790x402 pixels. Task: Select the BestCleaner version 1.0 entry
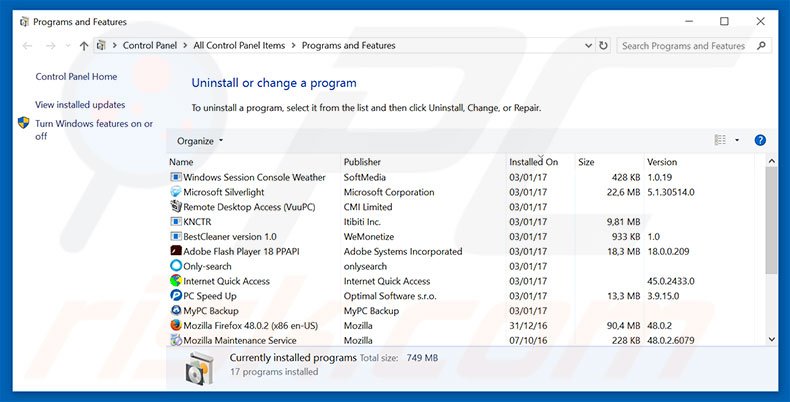pos(230,236)
